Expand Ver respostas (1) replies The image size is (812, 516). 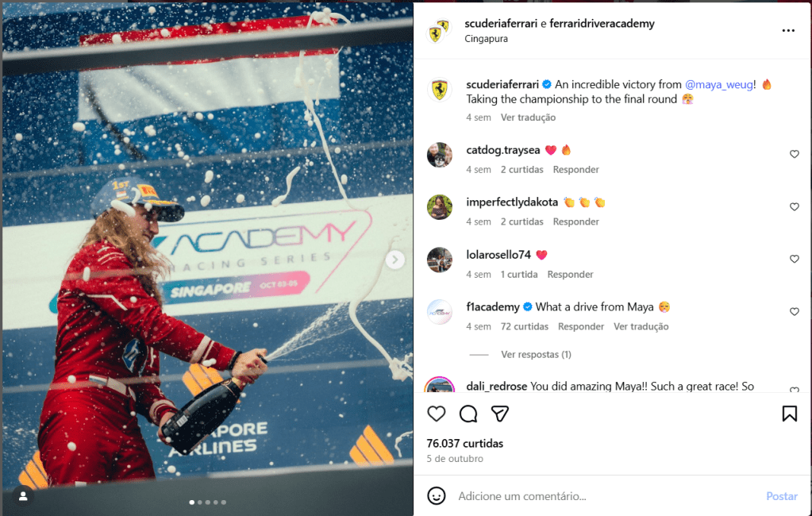coord(536,354)
